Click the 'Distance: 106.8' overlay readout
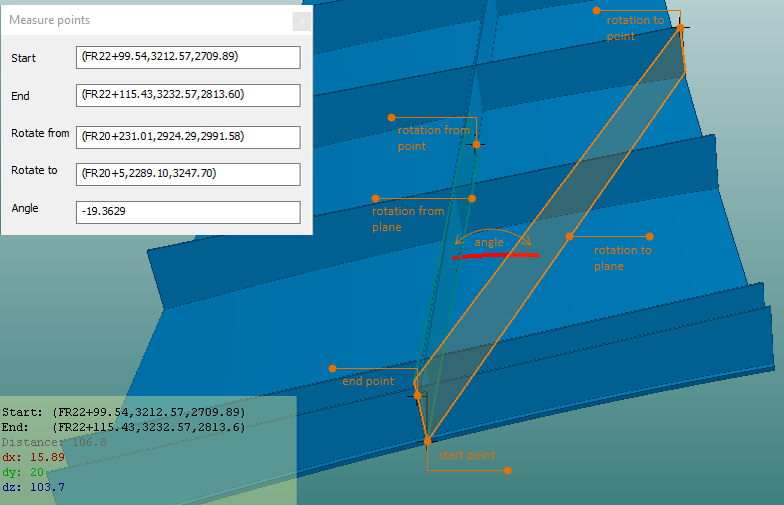This screenshot has width=784, height=505. (x=54, y=442)
